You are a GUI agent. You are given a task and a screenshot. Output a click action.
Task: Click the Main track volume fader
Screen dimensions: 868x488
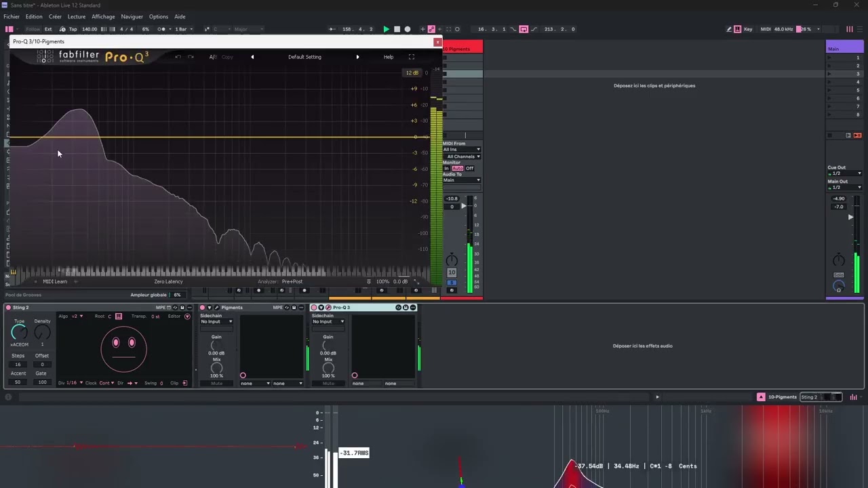(850, 217)
